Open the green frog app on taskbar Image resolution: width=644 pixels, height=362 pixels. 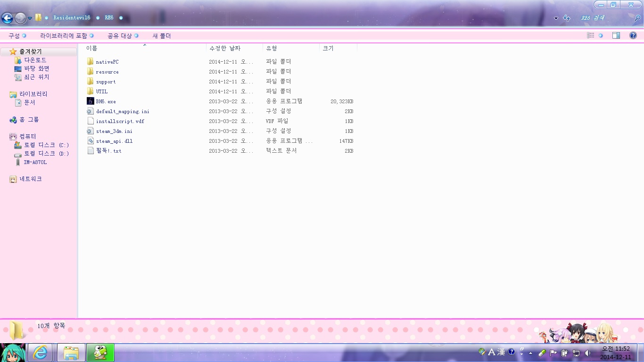click(100, 353)
